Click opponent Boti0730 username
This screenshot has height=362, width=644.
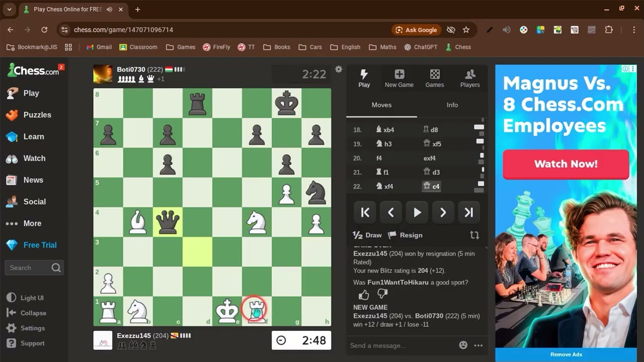point(131,69)
